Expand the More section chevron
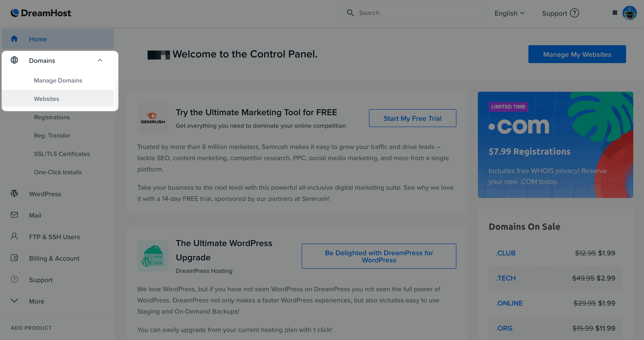The image size is (644, 340). (x=14, y=301)
